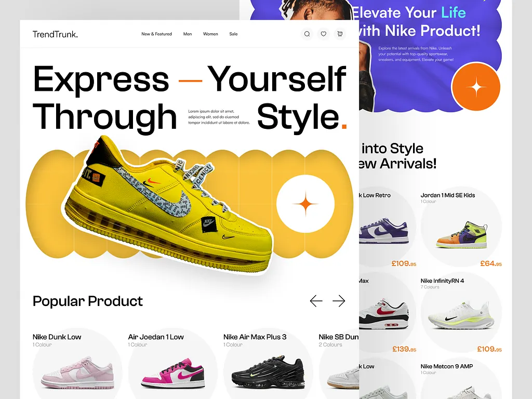
Task: Open the search icon in header
Action: 307,34
